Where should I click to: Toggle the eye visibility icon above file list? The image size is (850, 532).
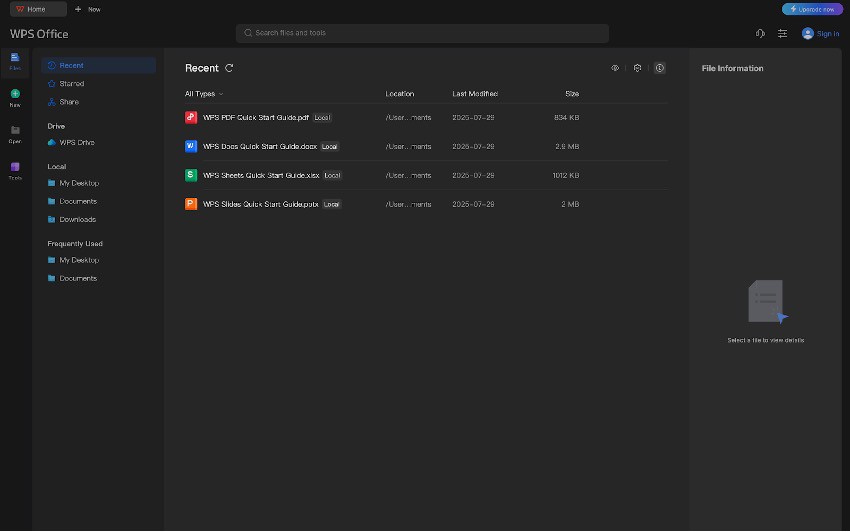(x=615, y=68)
